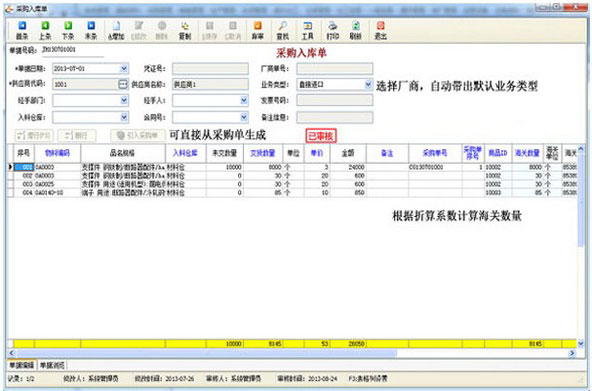Open the 查找 search magnifier icon
Viewport: 592px width, 391px height.
(282, 31)
